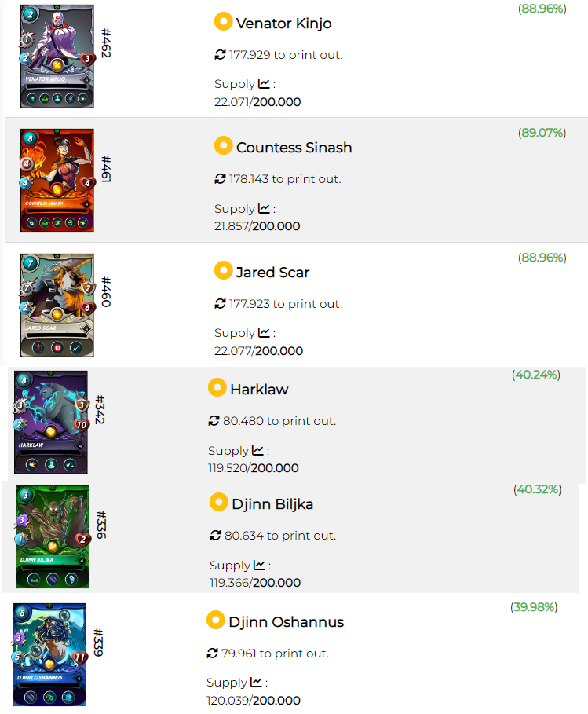This screenshot has height=714, width=588.
Task: Click the gold coin icon beside Djinn Oshannus
Action: tap(216, 620)
